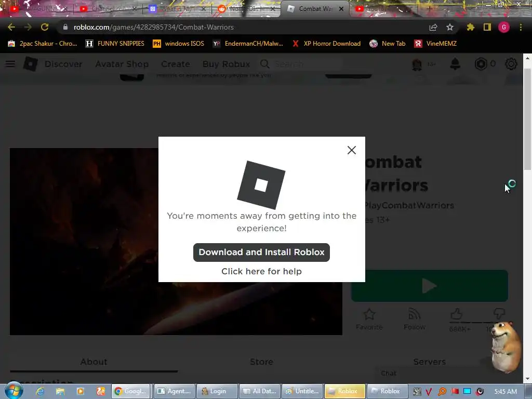The height and width of the screenshot is (399, 532).
Task: Switch to the Store tab
Action: pos(261,362)
